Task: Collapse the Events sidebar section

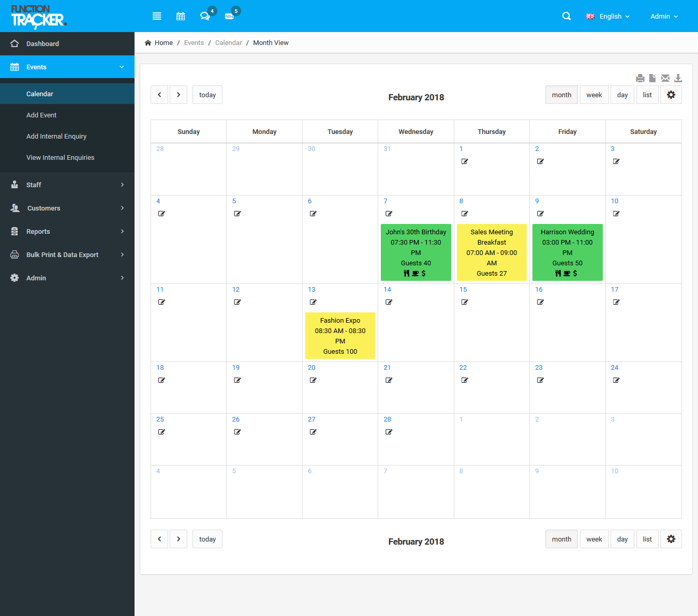Action: 67,67
